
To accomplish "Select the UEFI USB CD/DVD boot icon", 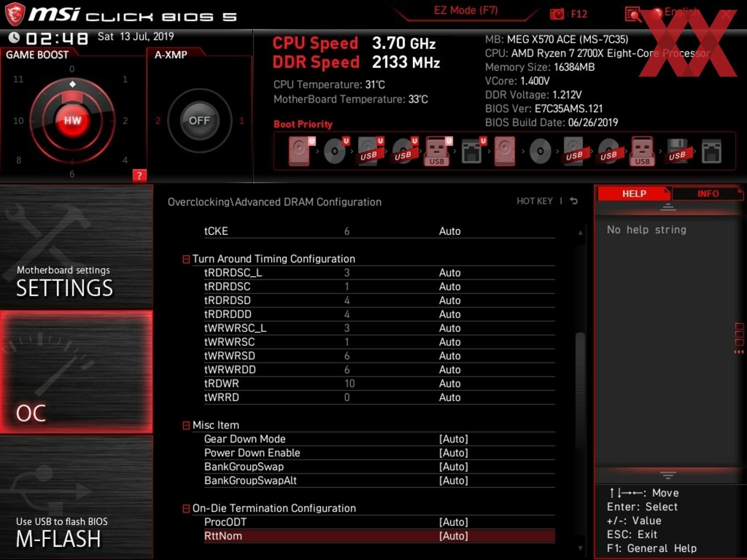I will coord(404,151).
